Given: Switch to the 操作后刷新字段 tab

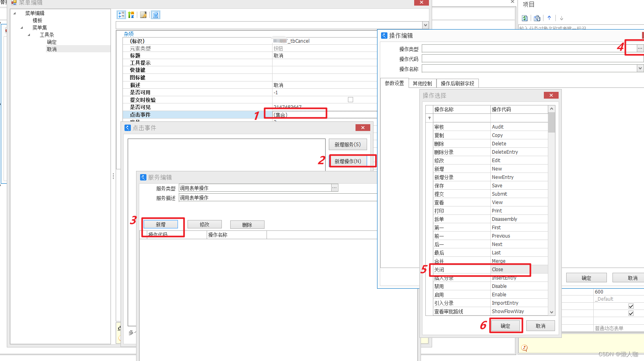Looking at the screenshot, I should [x=457, y=83].
